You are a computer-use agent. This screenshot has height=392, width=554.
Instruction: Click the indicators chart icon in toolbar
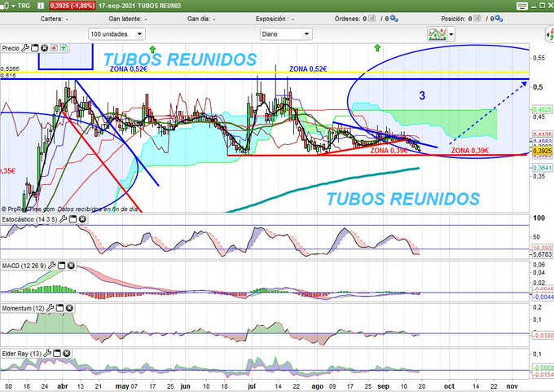437,34
